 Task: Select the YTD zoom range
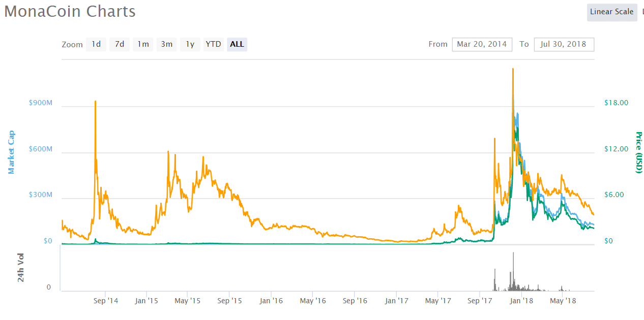click(x=213, y=44)
